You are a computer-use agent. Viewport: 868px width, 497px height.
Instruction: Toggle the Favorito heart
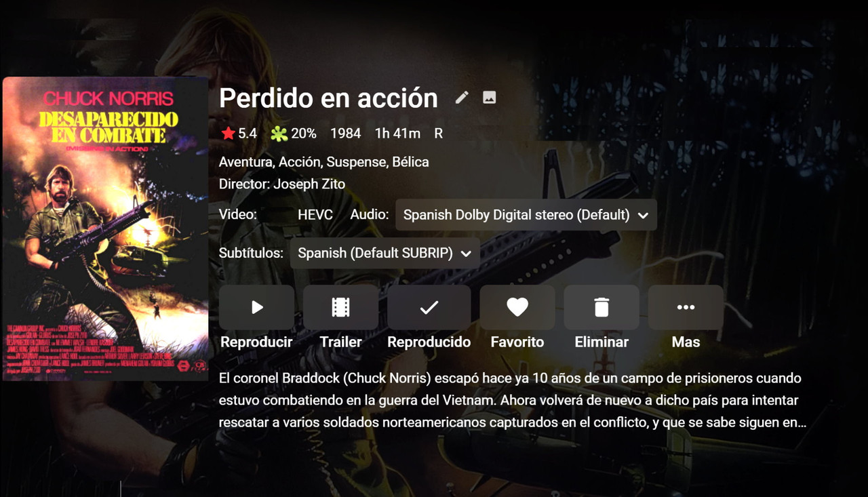point(517,307)
